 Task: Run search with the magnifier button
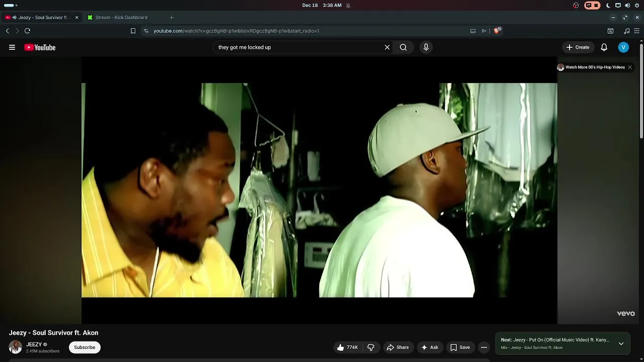point(403,47)
